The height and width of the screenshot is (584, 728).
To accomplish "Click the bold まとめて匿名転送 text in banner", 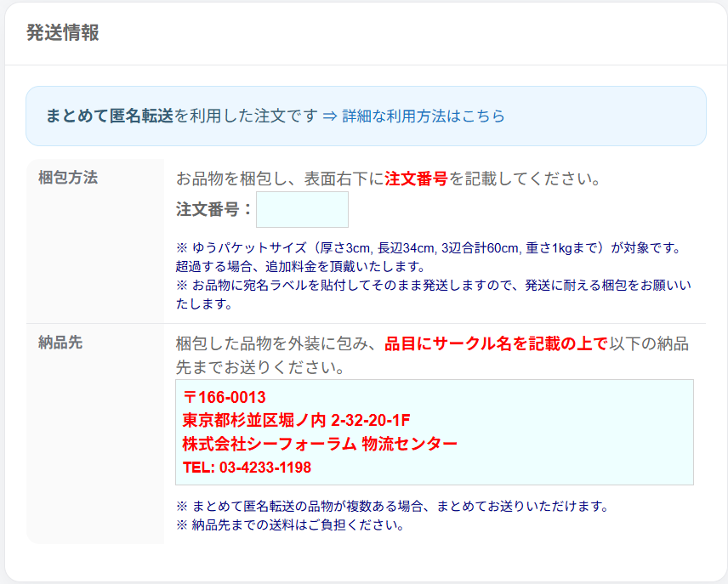I will pyautogui.click(x=110, y=116).
